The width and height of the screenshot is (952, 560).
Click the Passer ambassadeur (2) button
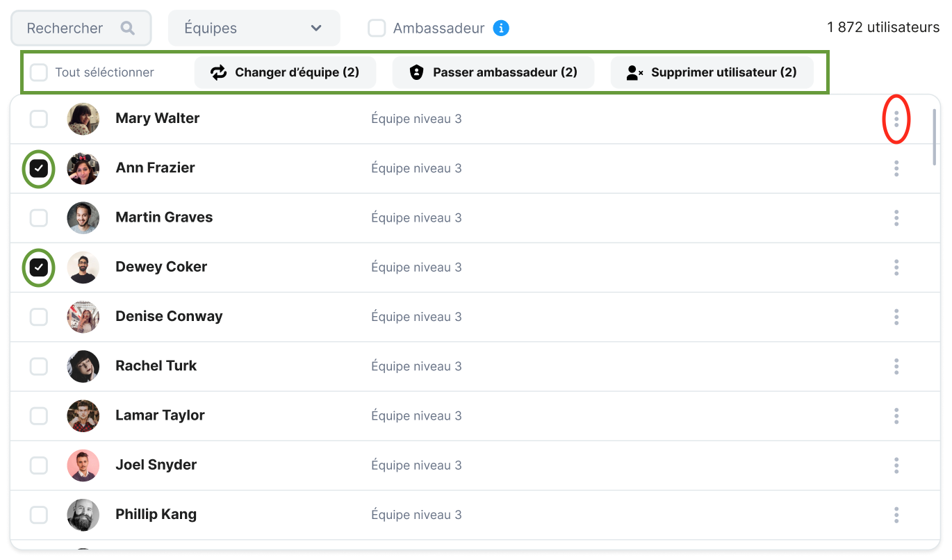coord(493,72)
